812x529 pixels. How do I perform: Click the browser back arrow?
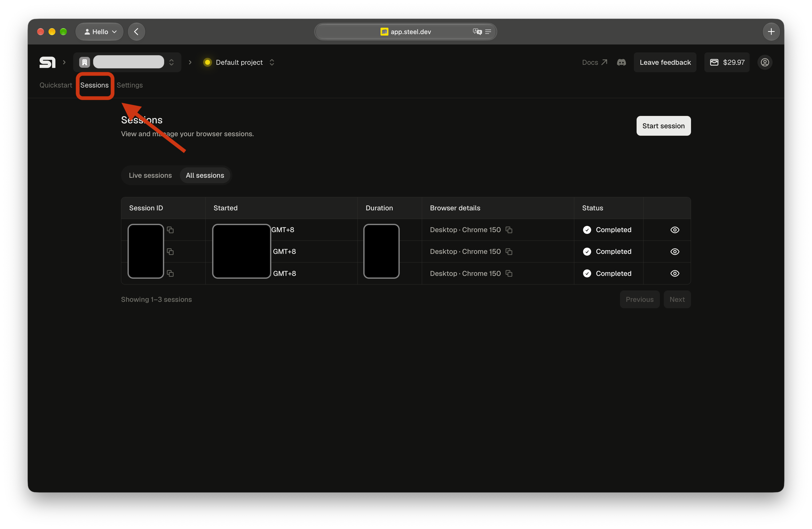137,32
